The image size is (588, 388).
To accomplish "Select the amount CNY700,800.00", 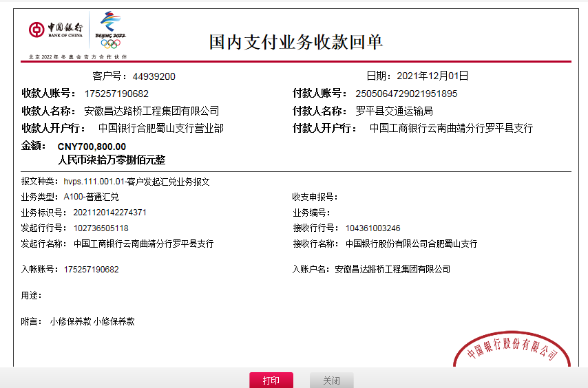I will point(92,147).
